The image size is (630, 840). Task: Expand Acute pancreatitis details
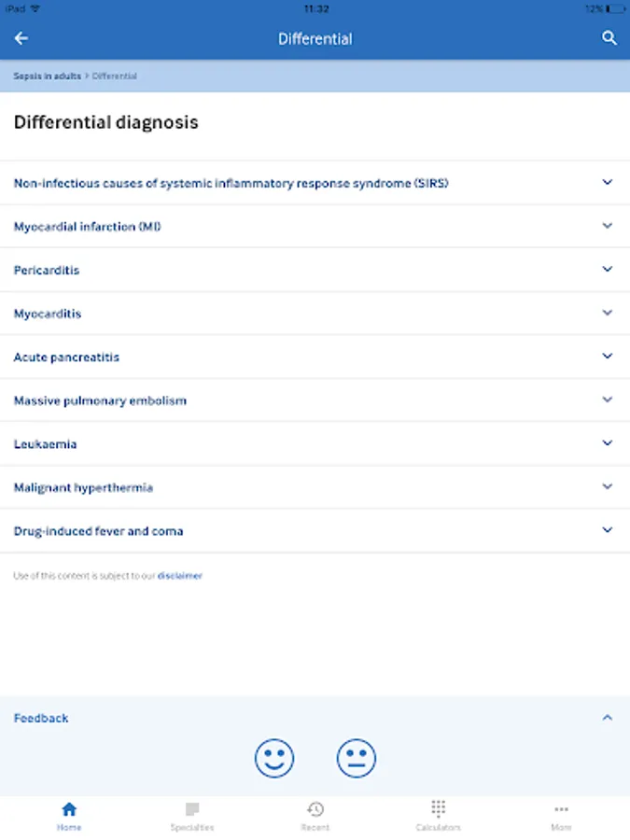[x=607, y=357]
